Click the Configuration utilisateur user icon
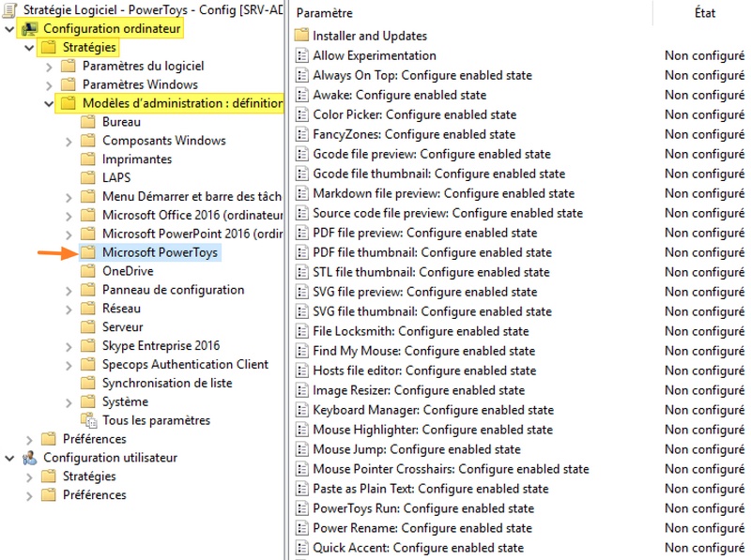The image size is (751, 560). (29, 458)
